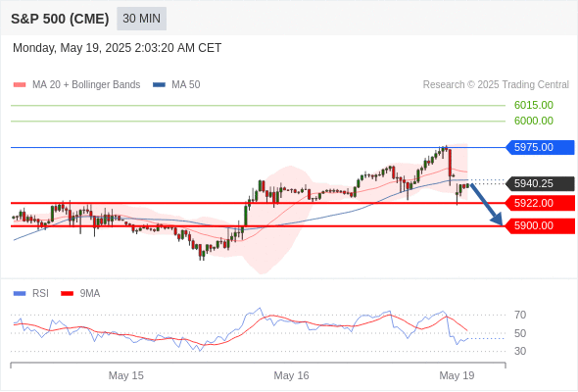Click the RSI 70 level label

click(520, 315)
